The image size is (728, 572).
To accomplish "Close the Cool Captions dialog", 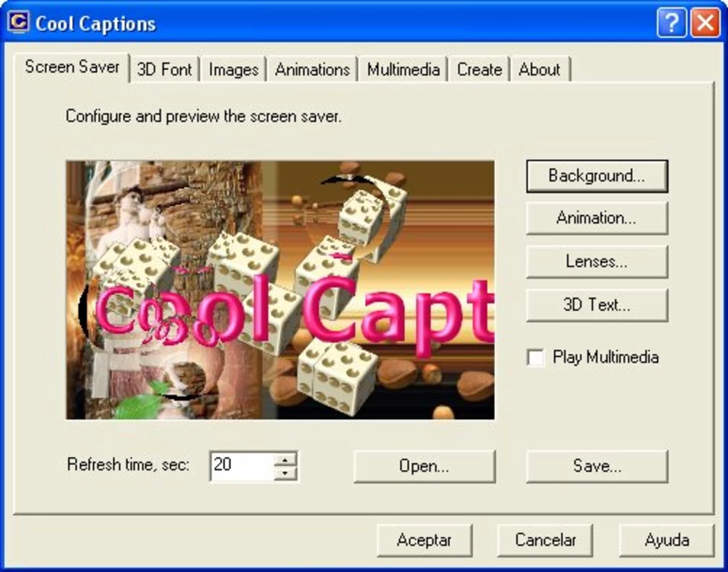I will point(705,22).
